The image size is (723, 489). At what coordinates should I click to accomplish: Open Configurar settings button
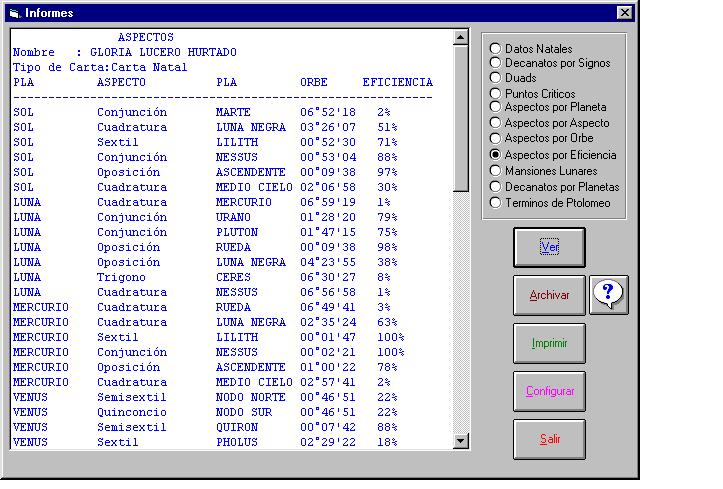[549, 391]
